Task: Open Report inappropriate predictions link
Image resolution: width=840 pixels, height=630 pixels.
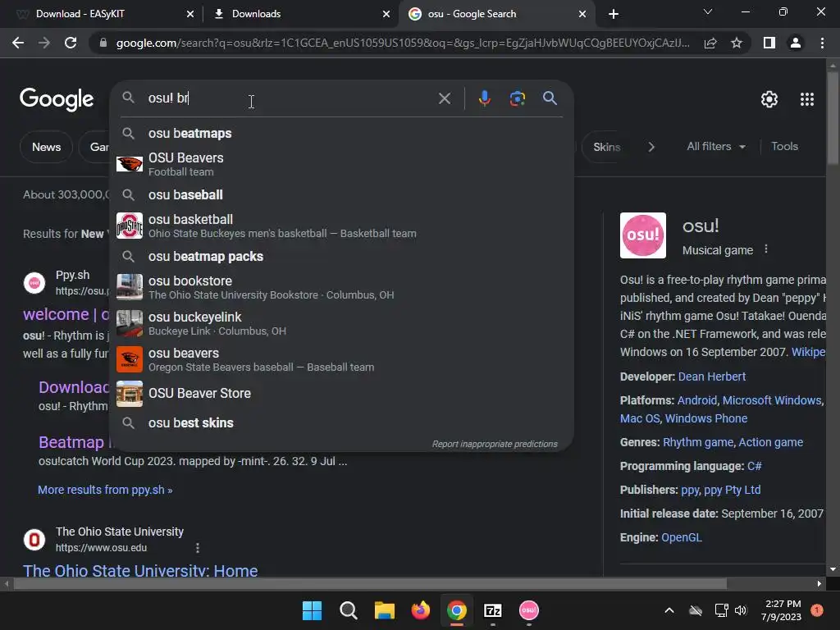Action: click(495, 444)
